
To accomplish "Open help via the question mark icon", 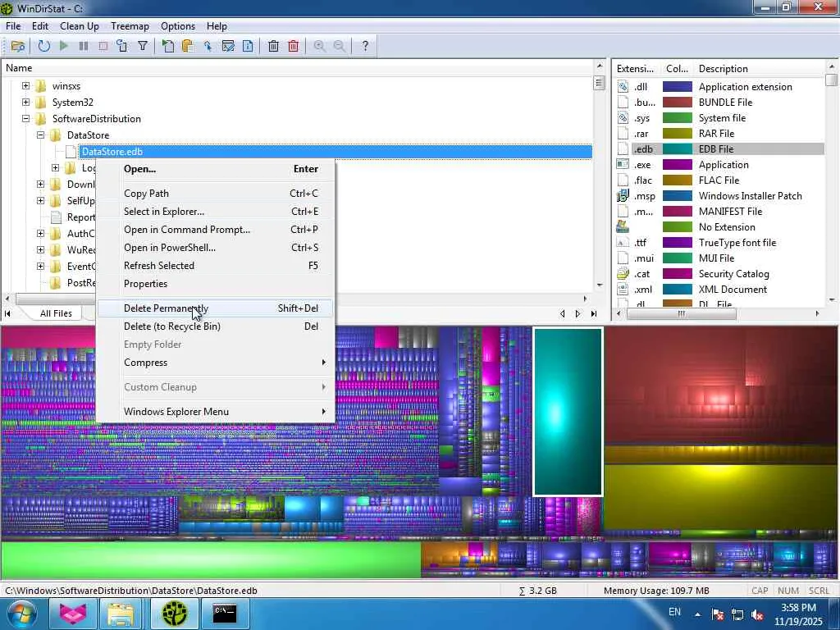I will [x=365, y=46].
